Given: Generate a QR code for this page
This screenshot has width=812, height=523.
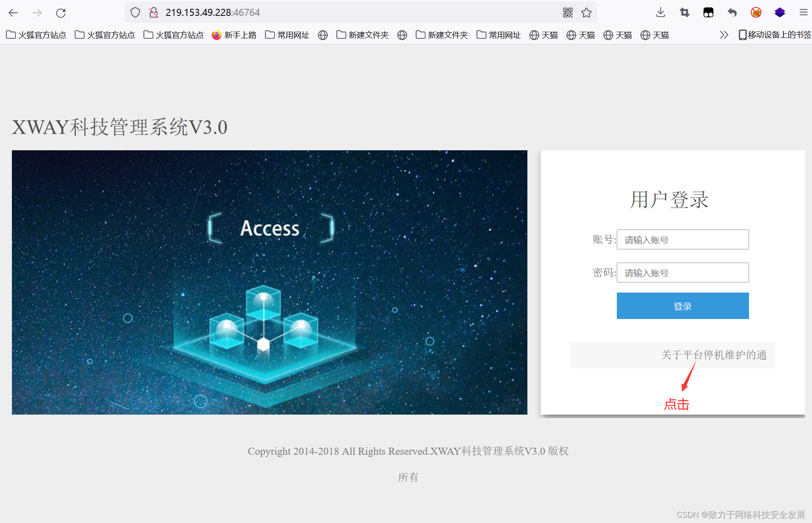Looking at the screenshot, I should click(x=568, y=12).
